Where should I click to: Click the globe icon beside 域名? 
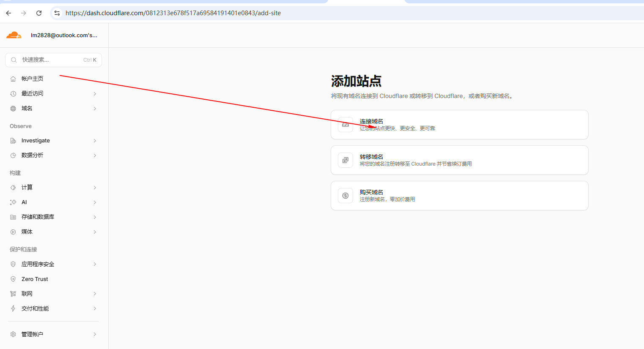[13, 109]
